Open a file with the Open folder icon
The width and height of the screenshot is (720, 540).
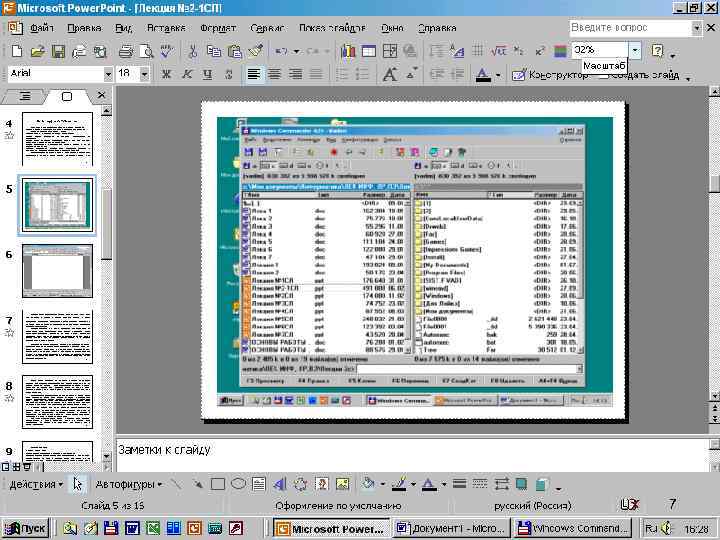point(38,51)
